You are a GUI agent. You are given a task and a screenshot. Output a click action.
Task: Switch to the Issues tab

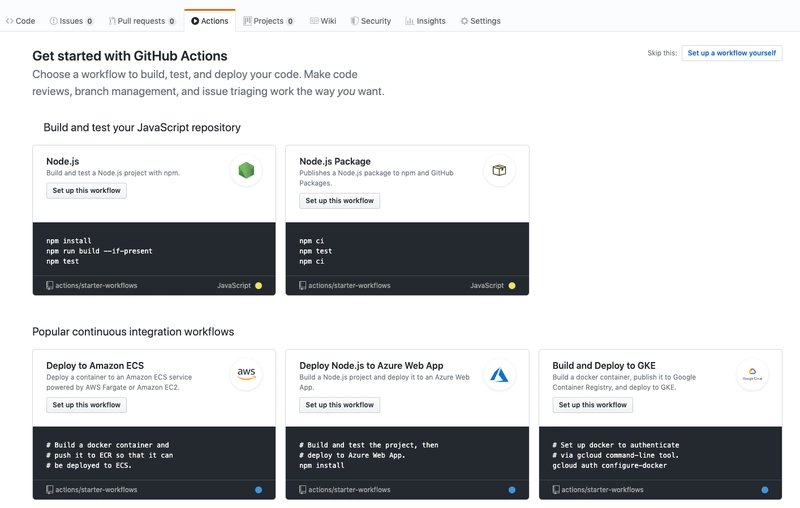point(71,21)
